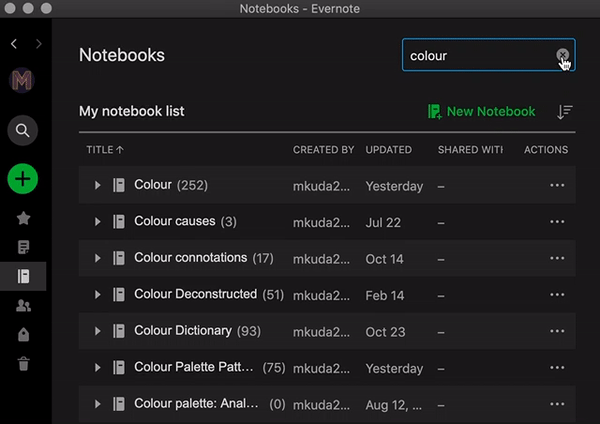
Task: Open actions menu for Colour Deconstructed
Action: [557, 294]
